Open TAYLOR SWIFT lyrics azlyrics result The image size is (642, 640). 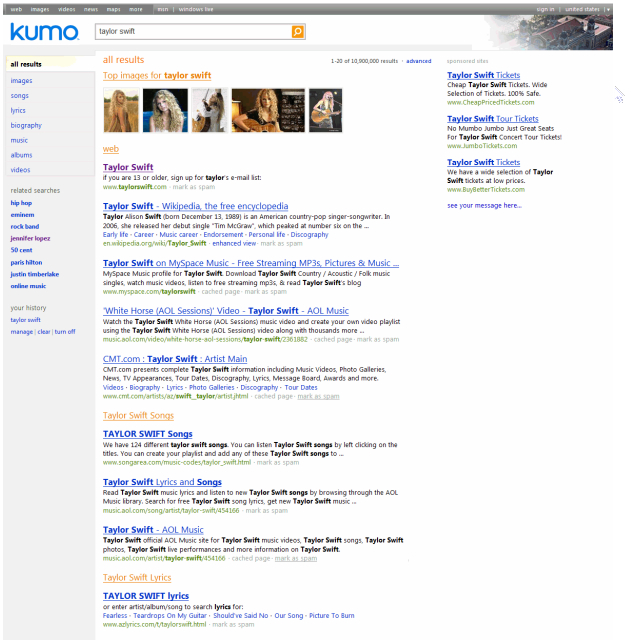coord(146,596)
